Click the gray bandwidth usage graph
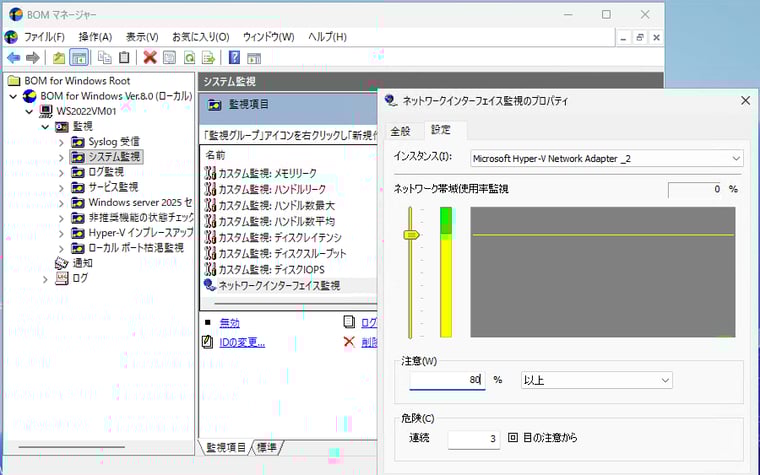760x475 pixels. tap(602, 272)
